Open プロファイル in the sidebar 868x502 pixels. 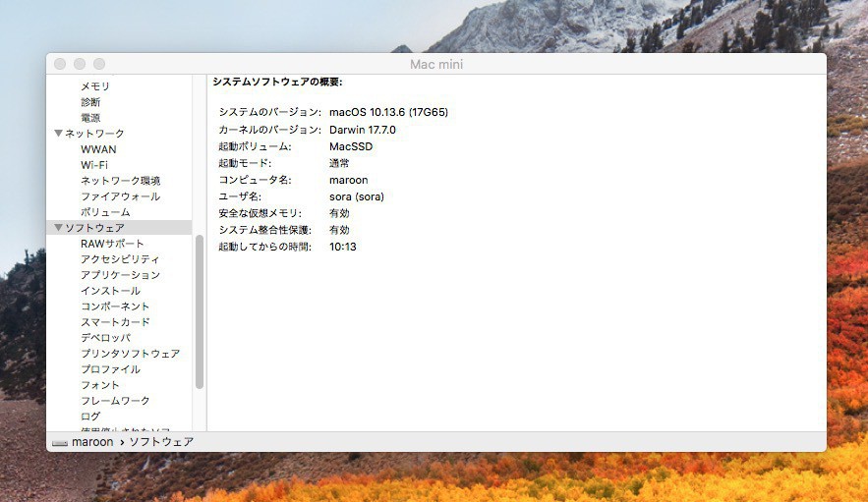(x=110, y=369)
